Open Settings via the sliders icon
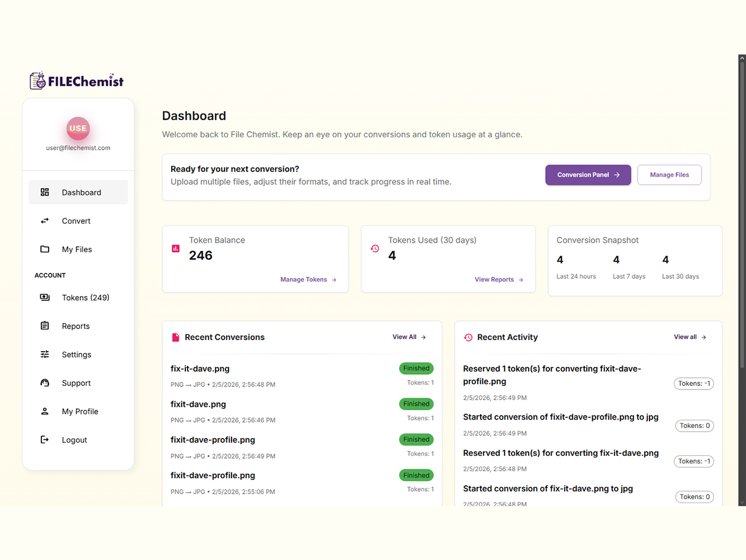This screenshot has height=560, width=746. [x=44, y=354]
